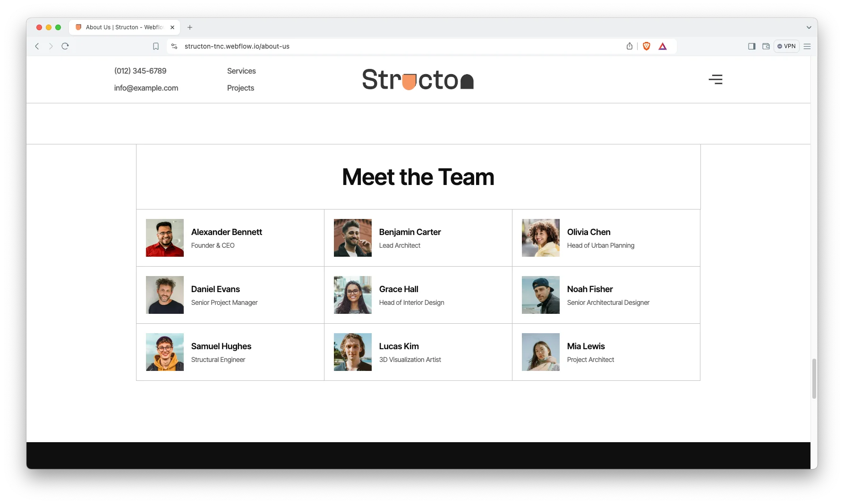Toggle the browser sidebar panel
The image size is (844, 504).
coord(751,46)
